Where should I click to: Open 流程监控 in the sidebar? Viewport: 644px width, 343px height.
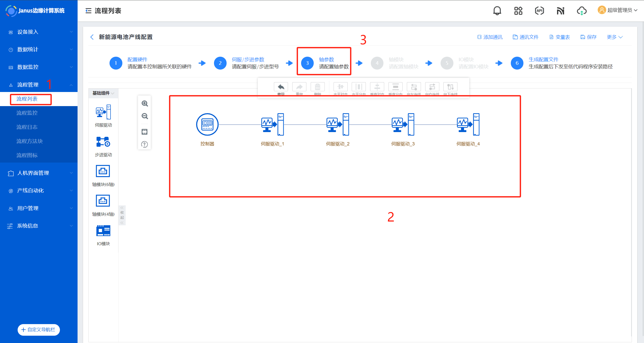(27, 113)
